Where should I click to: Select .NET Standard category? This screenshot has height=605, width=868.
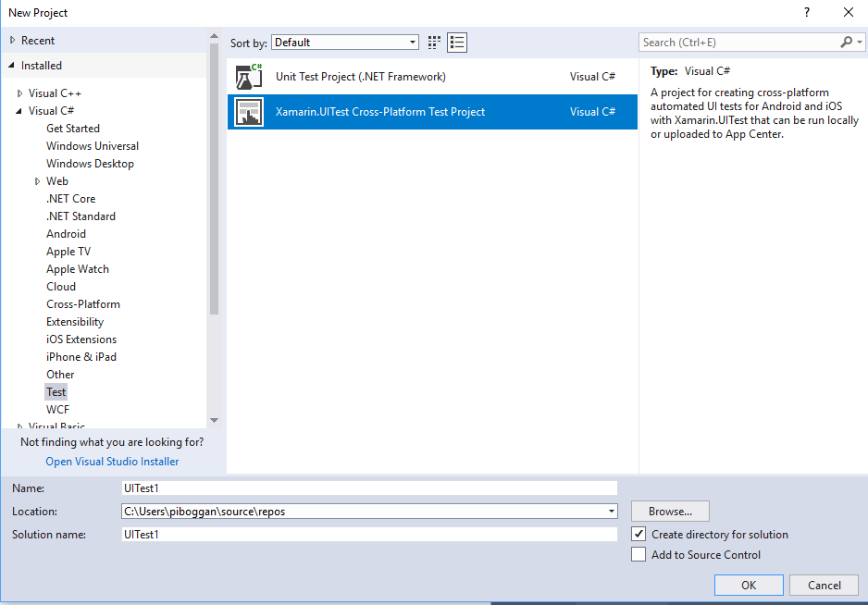tap(81, 216)
